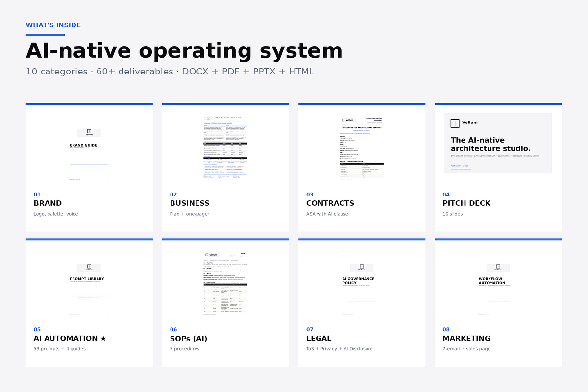Click "5 procedures" description

tap(185, 349)
